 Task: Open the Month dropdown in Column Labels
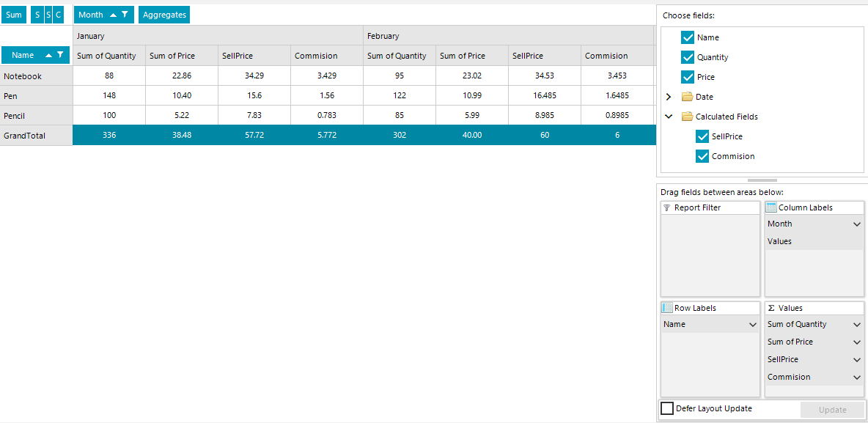tap(859, 224)
